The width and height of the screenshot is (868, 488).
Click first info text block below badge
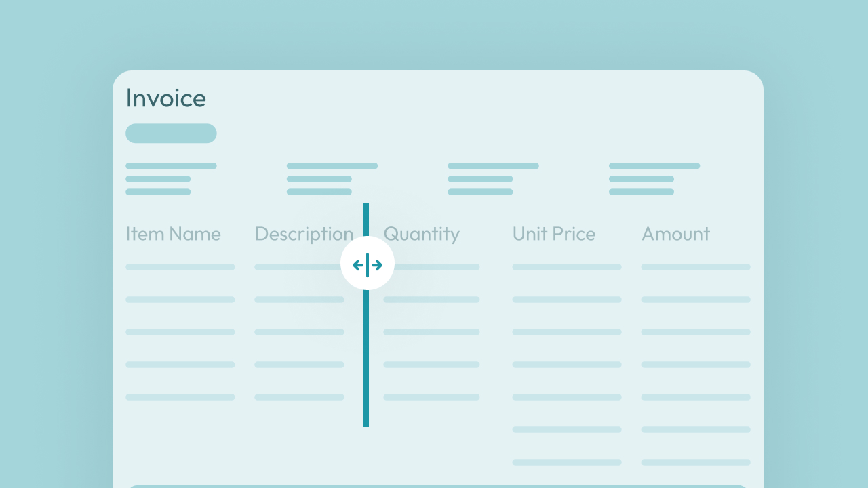pos(171,179)
